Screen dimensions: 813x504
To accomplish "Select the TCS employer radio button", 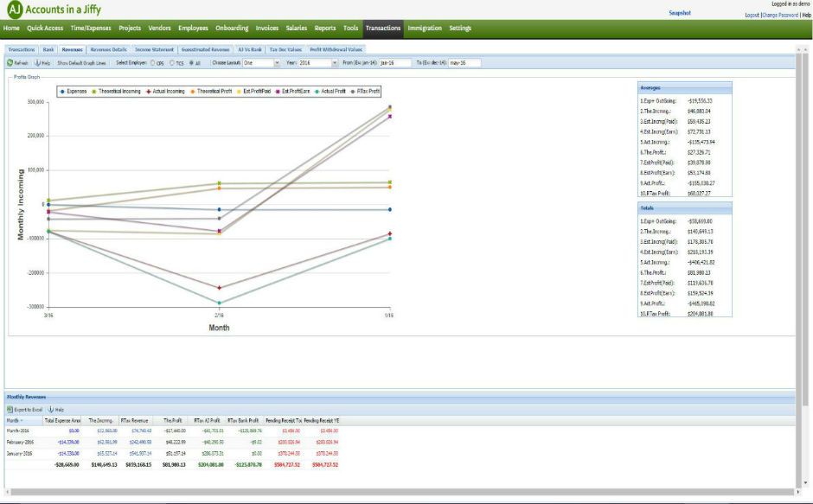I will coord(172,63).
